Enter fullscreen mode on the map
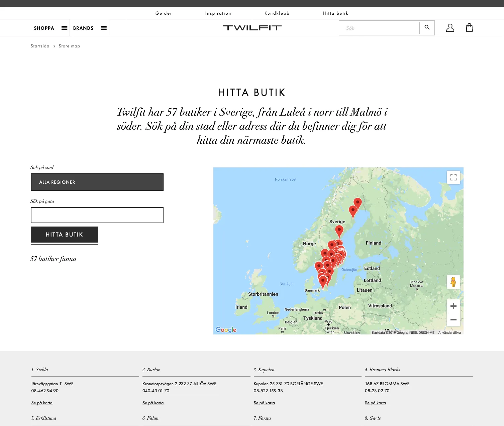The image size is (504, 426). pos(453,177)
